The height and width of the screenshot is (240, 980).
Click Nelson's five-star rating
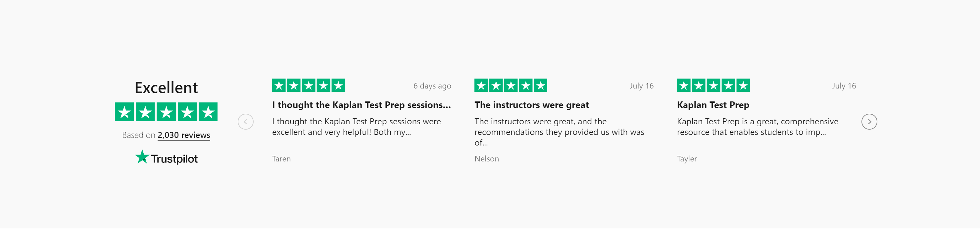(511, 86)
